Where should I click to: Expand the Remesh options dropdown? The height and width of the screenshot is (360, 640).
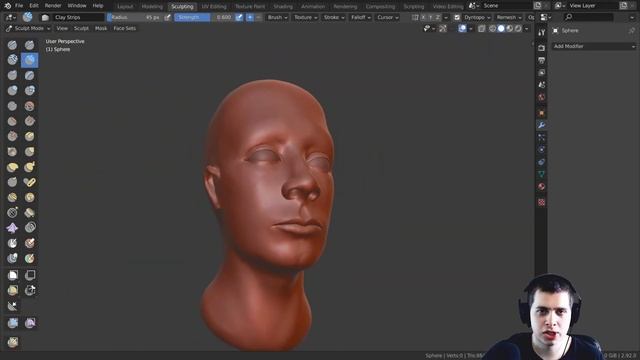(509, 17)
